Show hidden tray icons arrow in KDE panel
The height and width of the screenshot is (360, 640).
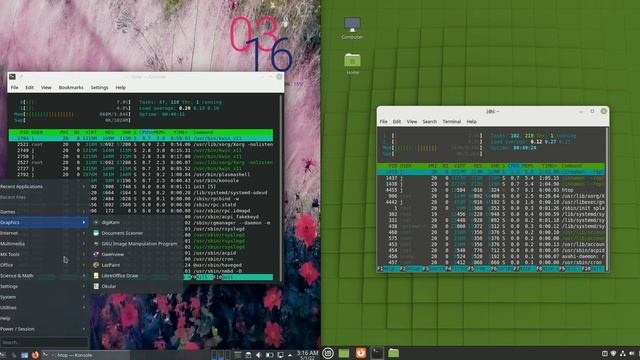pyautogui.click(x=290, y=355)
